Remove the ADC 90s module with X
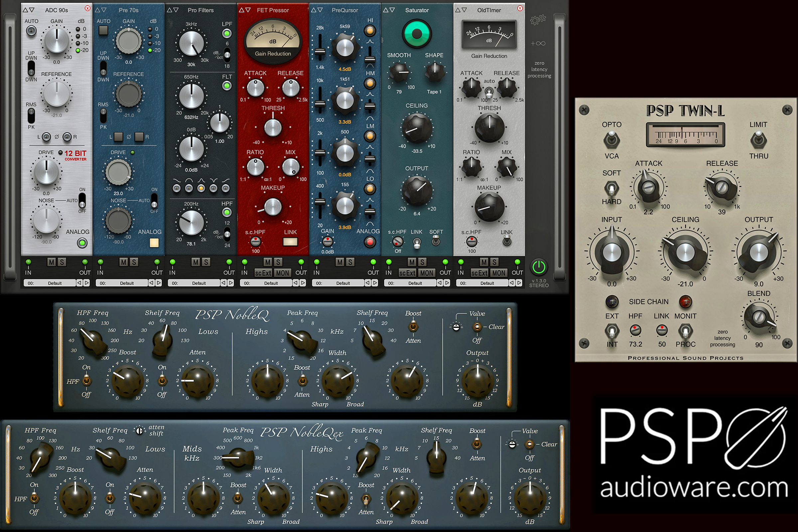The image size is (798, 532). point(87,8)
